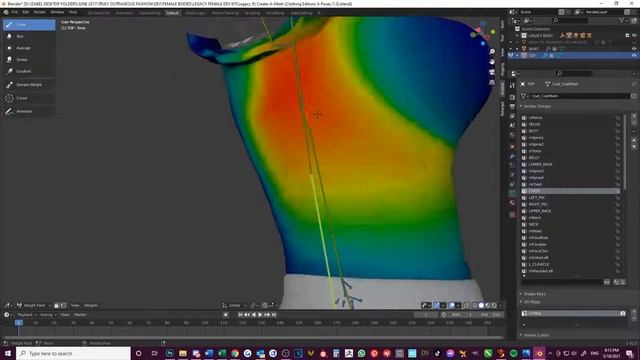640x360 pixels.
Task: Open the Keying dropdown in timeline
Action: tap(48, 315)
